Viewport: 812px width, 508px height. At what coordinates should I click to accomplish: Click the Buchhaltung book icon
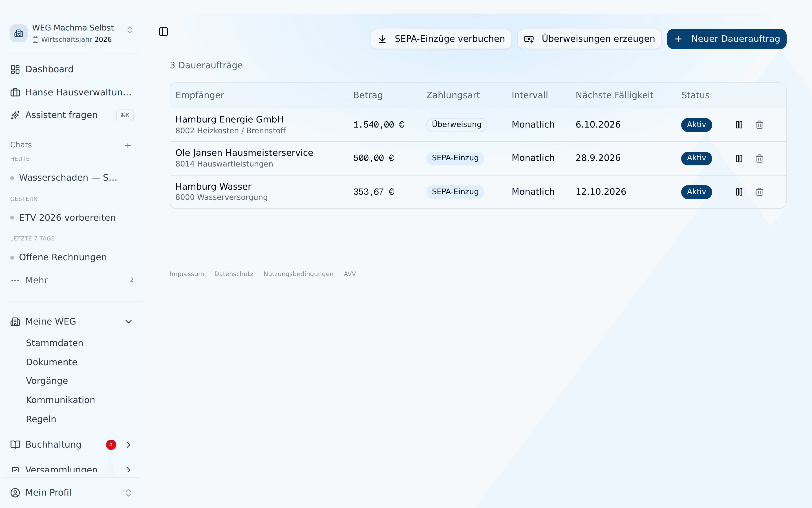[x=15, y=444]
